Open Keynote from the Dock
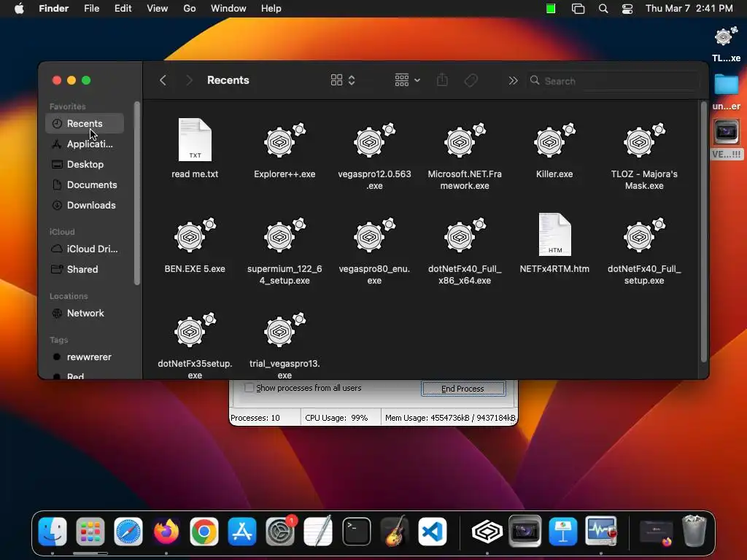The height and width of the screenshot is (560, 747). (563, 531)
